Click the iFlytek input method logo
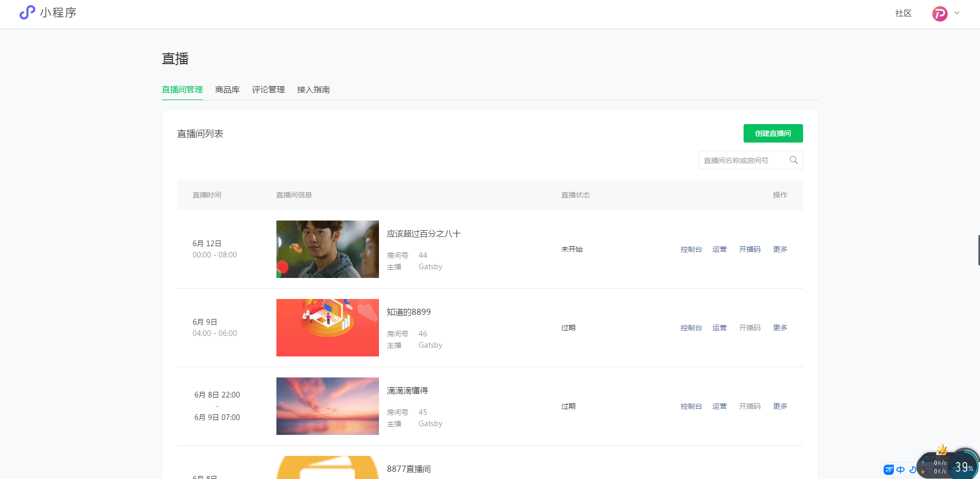This screenshot has height=479, width=980. click(889, 469)
